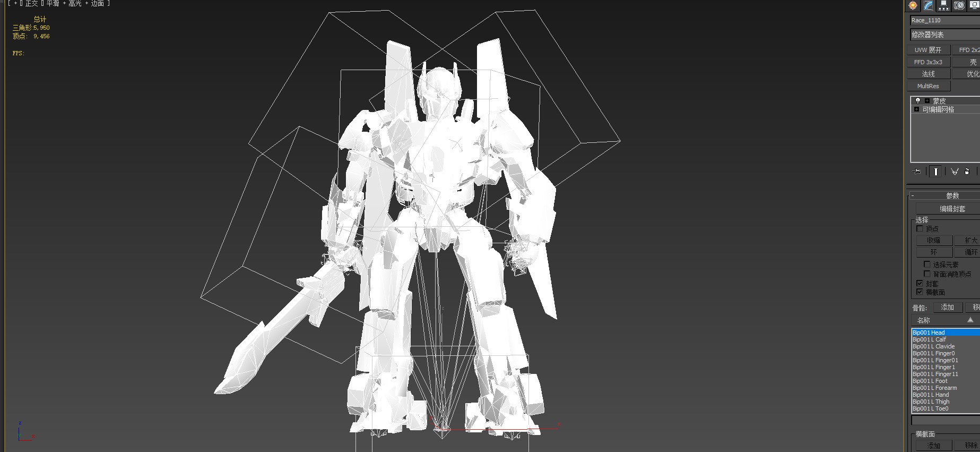Image resolution: width=980 pixels, height=452 pixels.
Task: Apply the MultiRes modifier
Action: 928,86
